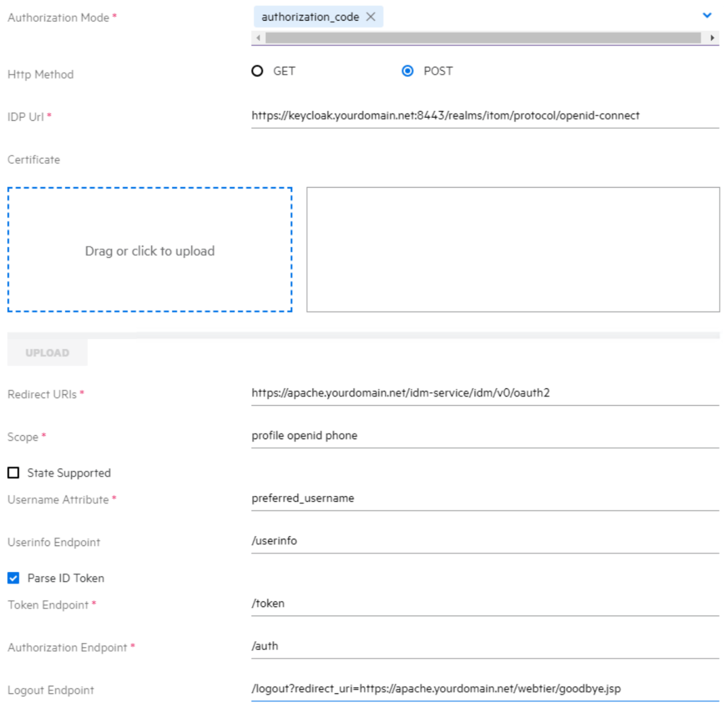Disable the Parse ID Token checkbox
This screenshot has height=703, width=728.
pyautogui.click(x=13, y=578)
